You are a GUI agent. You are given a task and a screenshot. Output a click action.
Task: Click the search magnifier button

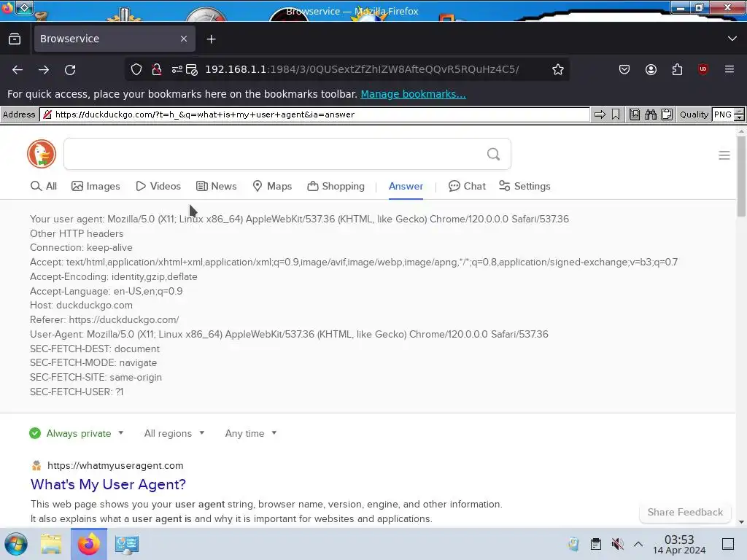click(494, 154)
